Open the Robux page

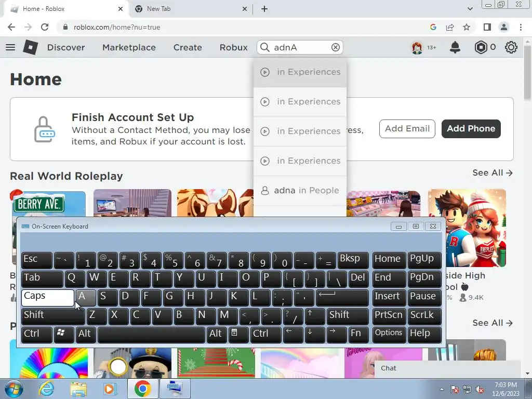(233, 47)
